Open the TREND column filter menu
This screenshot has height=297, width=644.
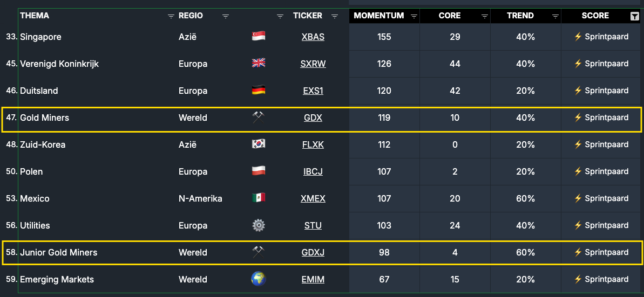(555, 16)
